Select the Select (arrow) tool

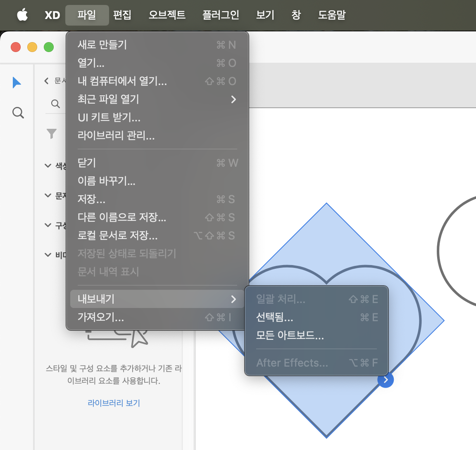17,83
